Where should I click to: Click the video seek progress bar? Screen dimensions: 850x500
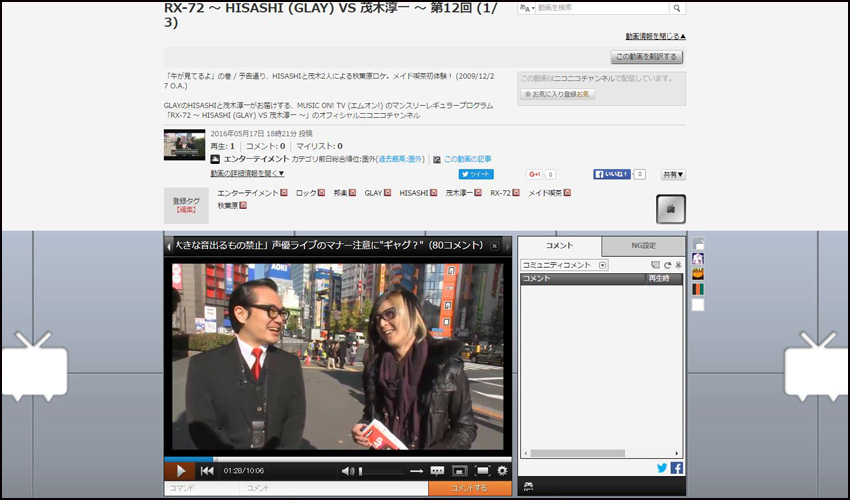(x=338, y=459)
